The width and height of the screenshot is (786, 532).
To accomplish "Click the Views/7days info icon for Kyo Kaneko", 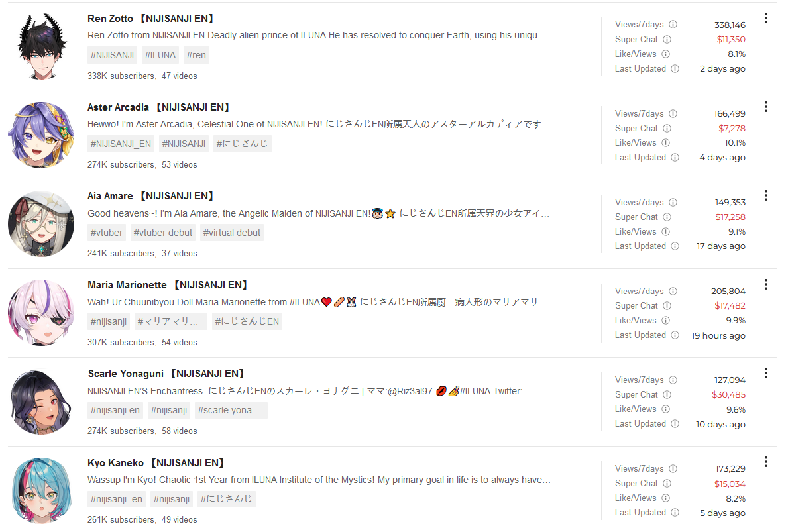I will click(673, 468).
